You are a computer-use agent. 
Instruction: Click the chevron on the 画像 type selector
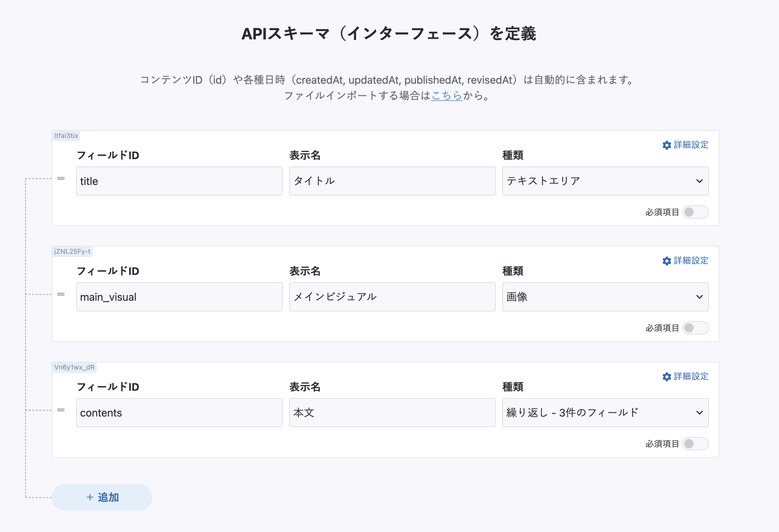pyautogui.click(x=699, y=297)
